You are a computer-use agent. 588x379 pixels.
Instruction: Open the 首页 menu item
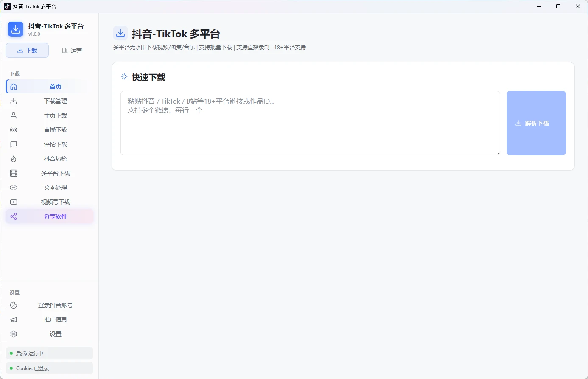pyautogui.click(x=49, y=87)
